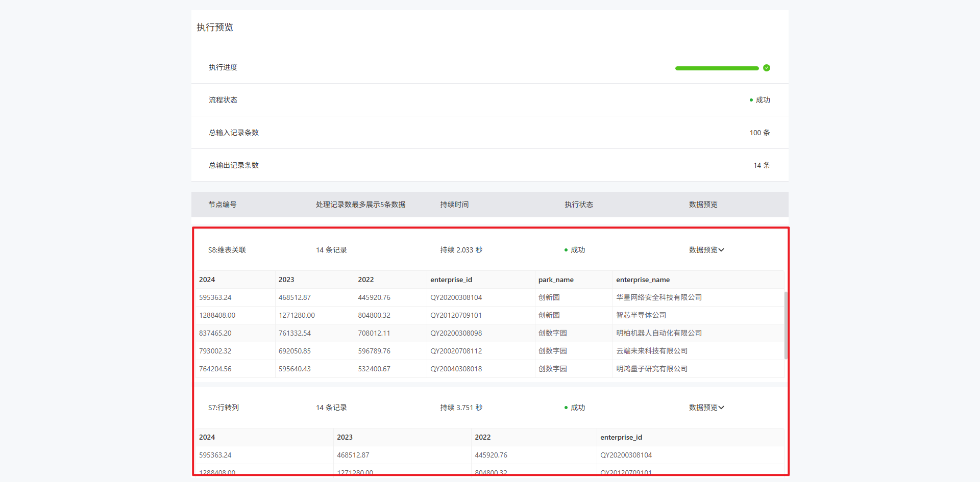The height and width of the screenshot is (482, 980).
Task: Click the 流程状态 成功 status indicator
Action: (759, 100)
